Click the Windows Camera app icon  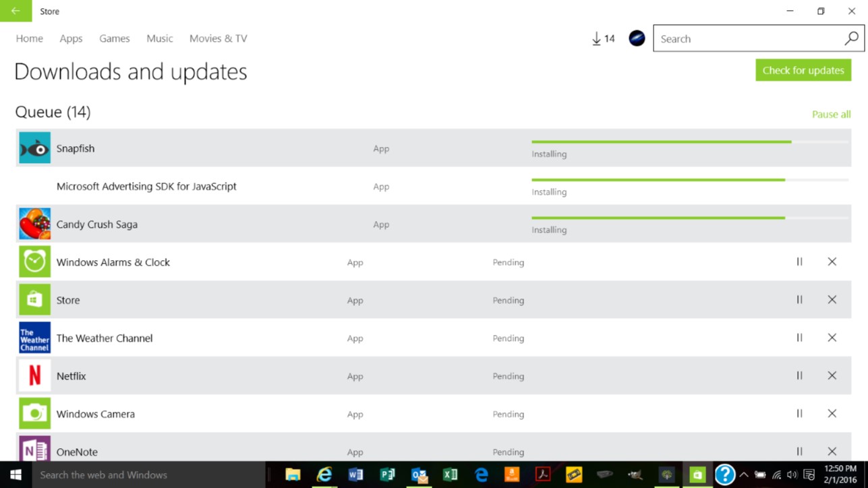34,413
